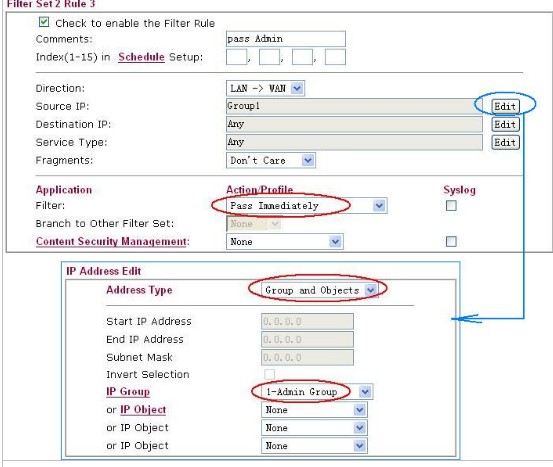Click the End IP Address field
This screenshot has height=467, width=553.
(307, 339)
